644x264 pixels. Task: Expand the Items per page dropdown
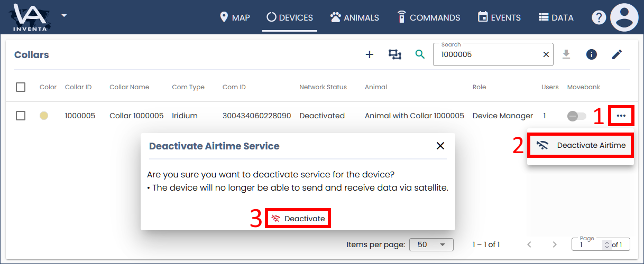431,244
